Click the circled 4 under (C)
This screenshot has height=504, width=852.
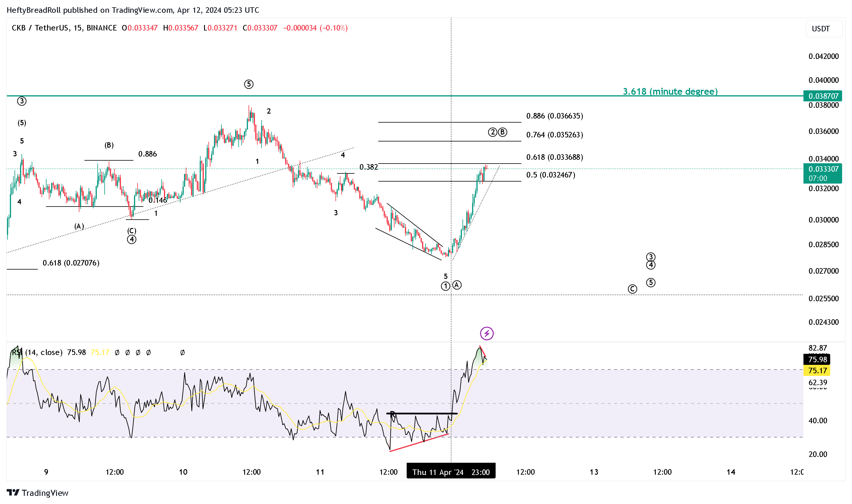click(132, 240)
